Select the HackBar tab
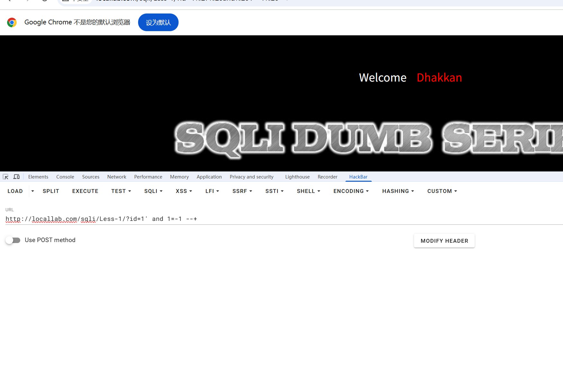Screen dimensions: 563x392 (358, 177)
